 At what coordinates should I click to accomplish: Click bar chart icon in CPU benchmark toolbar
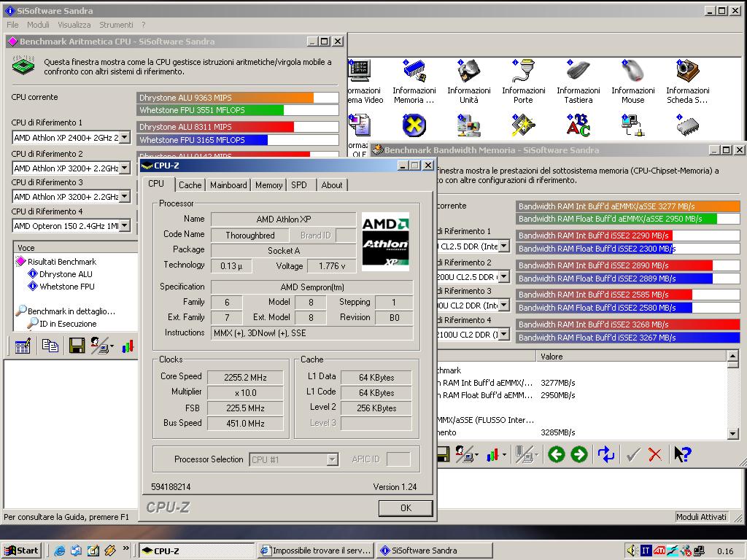coord(127,346)
